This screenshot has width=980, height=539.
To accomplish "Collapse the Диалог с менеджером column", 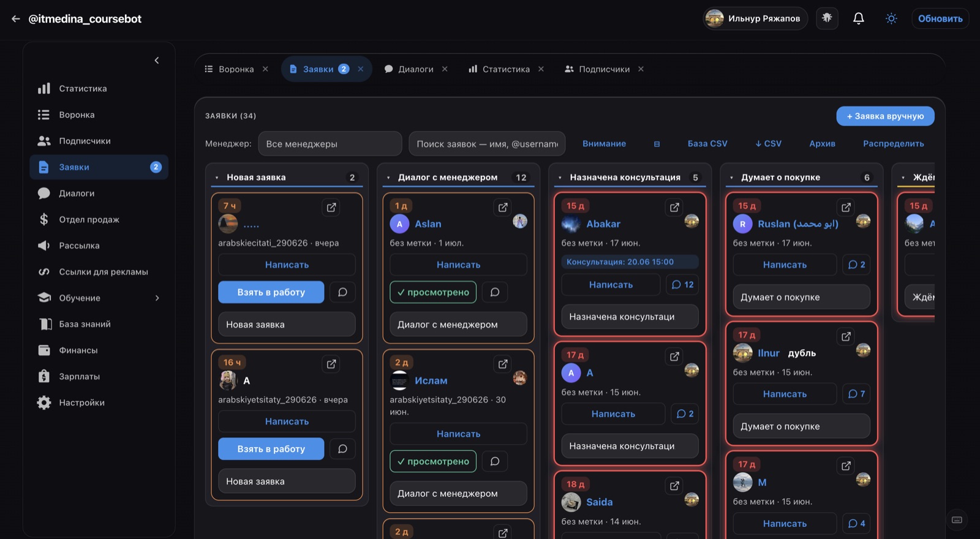I will (x=388, y=178).
